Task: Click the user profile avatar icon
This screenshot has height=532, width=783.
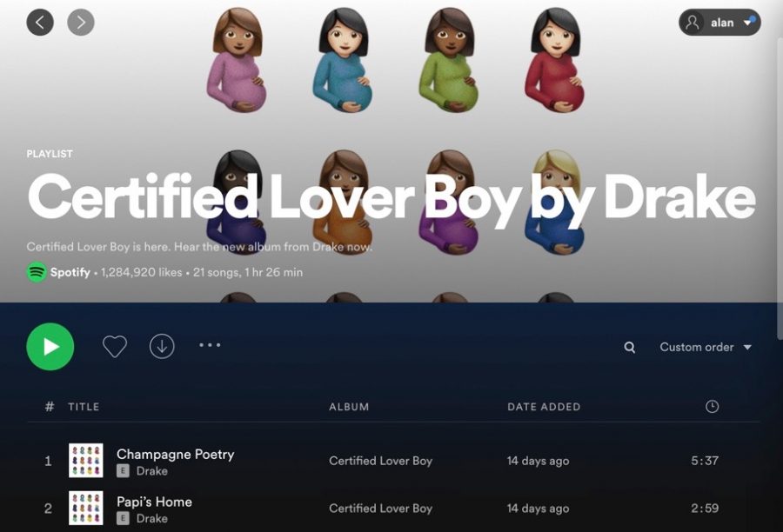Action: pyautogui.click(x=693, y=23)
